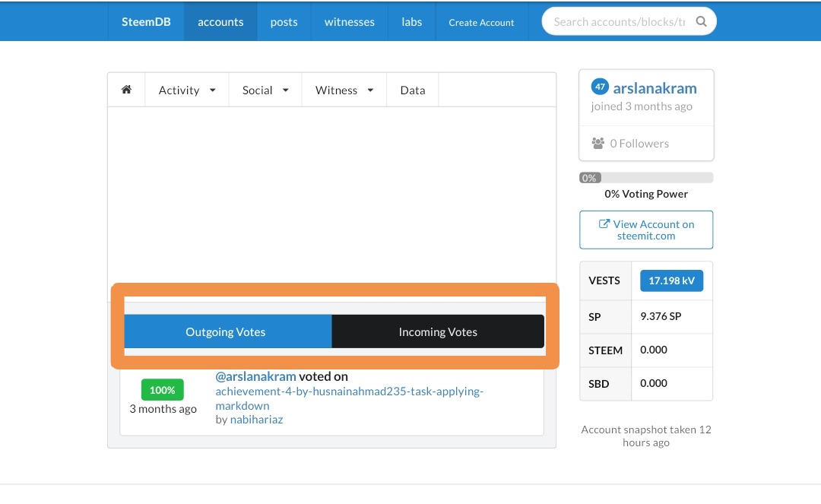This screenshot has width=821, height=504.
Task: Expand the Witness dropdown
Action: point(344,90)
